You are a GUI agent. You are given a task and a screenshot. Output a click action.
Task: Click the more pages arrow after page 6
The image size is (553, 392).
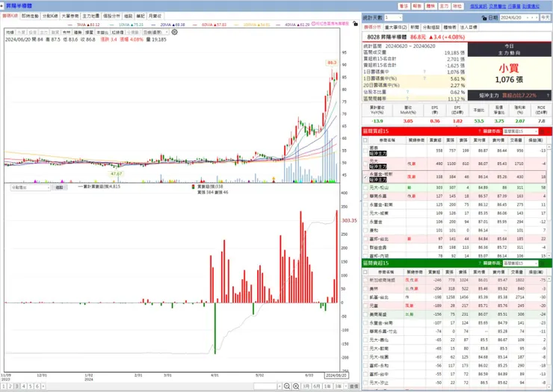click(43, 386)
